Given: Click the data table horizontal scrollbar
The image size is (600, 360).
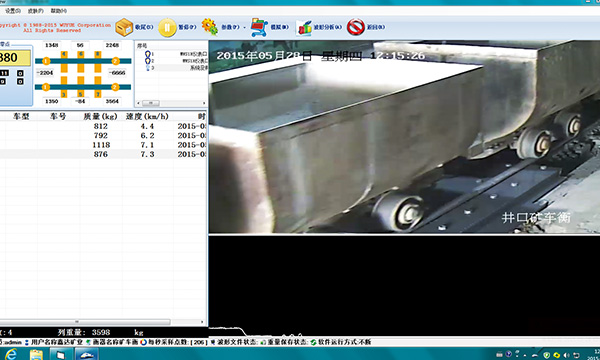Looking at the screenshot, I should click(x=102, y=322).
